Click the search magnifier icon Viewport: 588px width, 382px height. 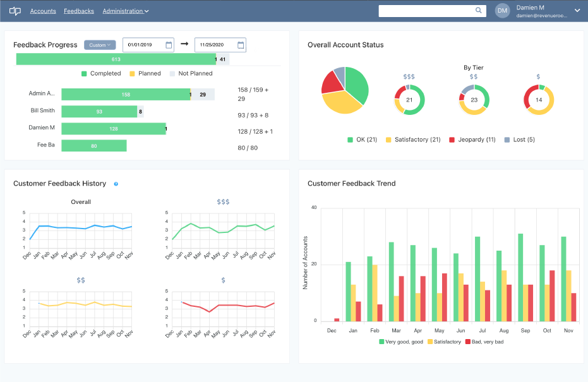point(478,11)
